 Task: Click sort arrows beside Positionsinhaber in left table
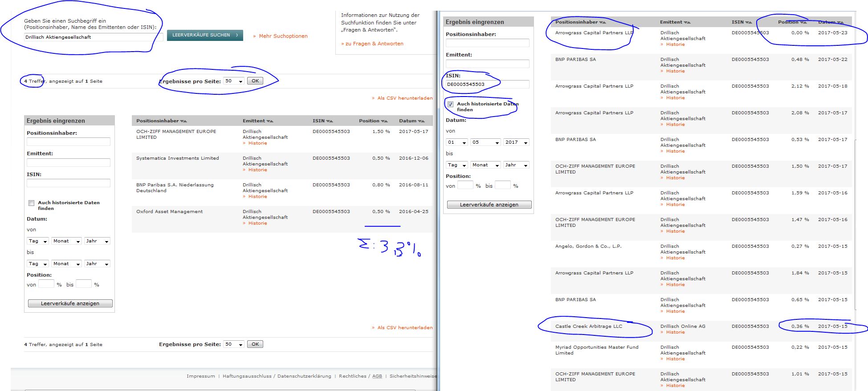point(183,121)
